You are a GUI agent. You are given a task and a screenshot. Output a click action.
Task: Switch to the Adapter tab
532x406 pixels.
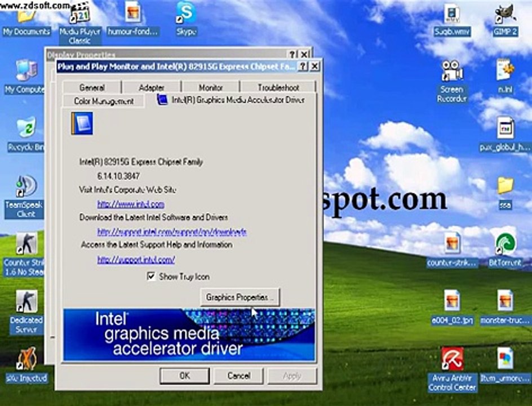(152, 87)
